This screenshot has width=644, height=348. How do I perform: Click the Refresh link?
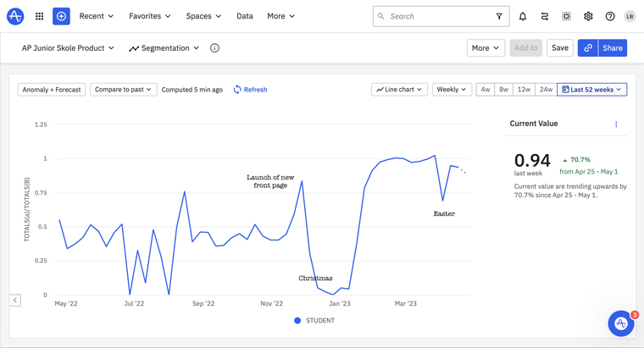(x=250, y=90)
